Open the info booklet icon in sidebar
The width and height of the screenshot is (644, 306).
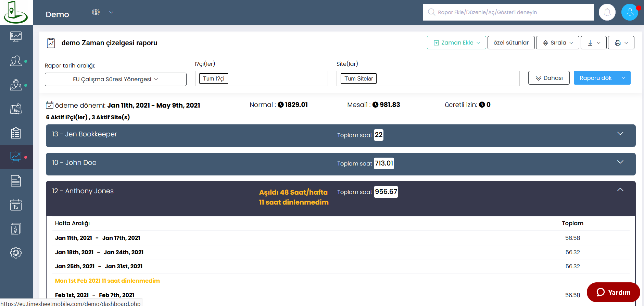16,229
